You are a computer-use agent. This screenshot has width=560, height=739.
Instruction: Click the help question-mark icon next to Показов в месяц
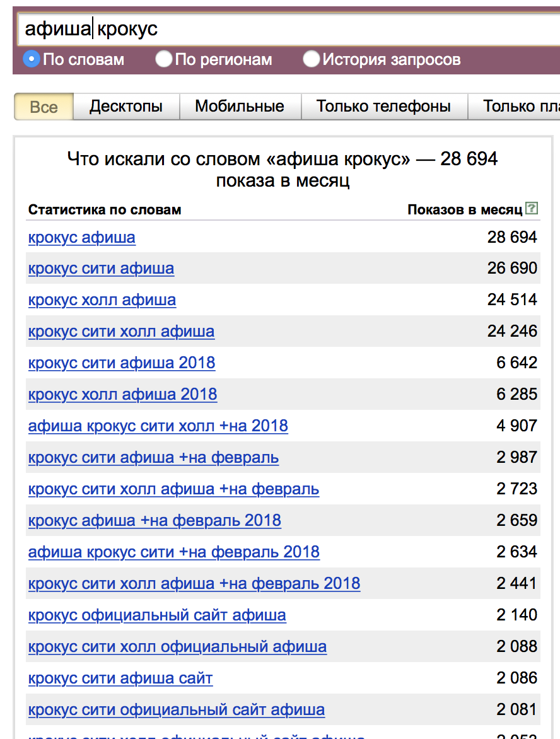click(x=532, y=208)
